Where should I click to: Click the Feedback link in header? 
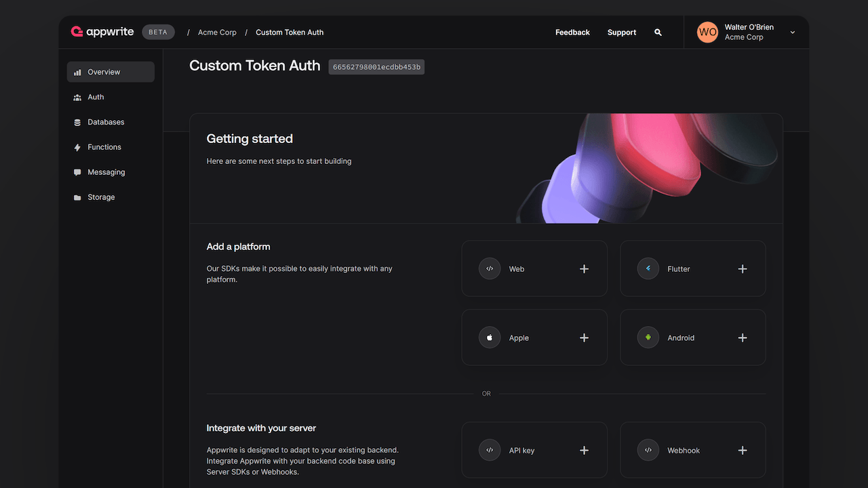tap(572, 33)
